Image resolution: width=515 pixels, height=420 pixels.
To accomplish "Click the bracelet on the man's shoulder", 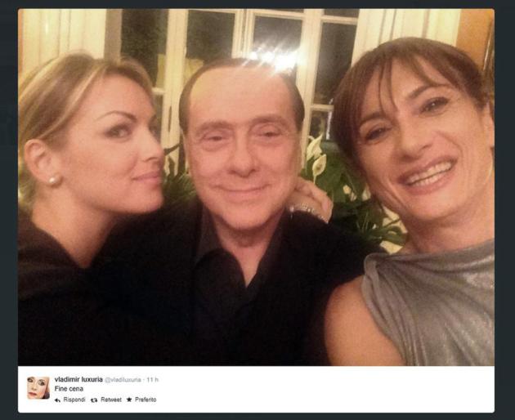I will (x=307, y=211).
